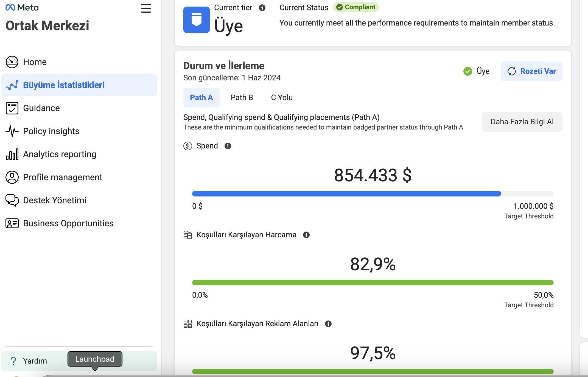This screenshot has height=377, width=588.
Task: Click the Launchpad tooltip
Action: 95,359
